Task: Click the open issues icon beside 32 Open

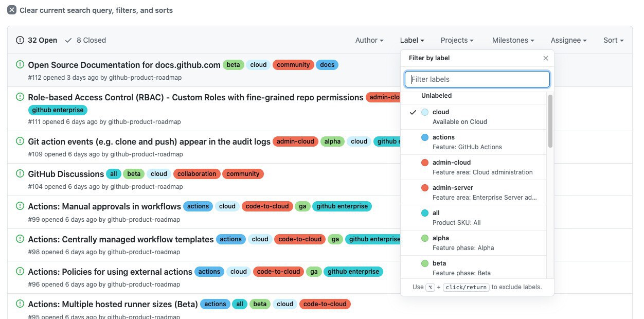Action: coord(20,40)
